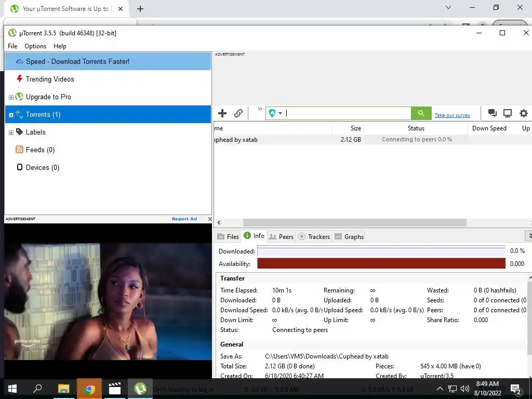
Task: Expand the Labels tree node
Action: pos(11,132)
